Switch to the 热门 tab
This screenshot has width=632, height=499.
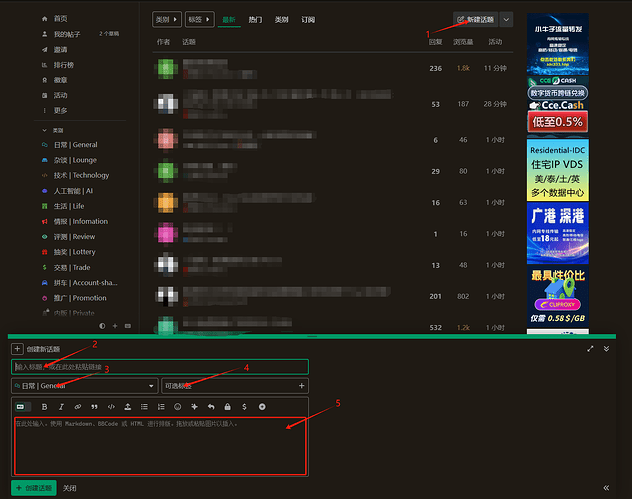[255, 19]
